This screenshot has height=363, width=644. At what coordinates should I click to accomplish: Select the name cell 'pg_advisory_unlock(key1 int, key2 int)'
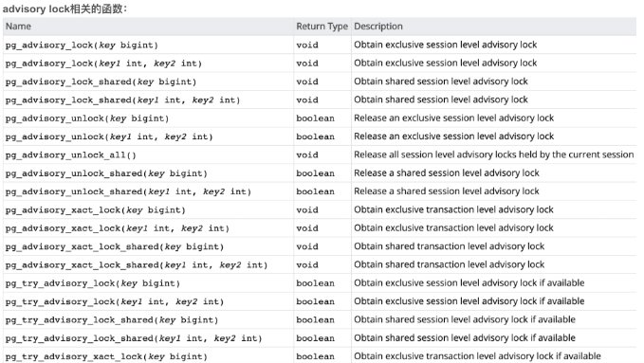click(x=109, y=136)
